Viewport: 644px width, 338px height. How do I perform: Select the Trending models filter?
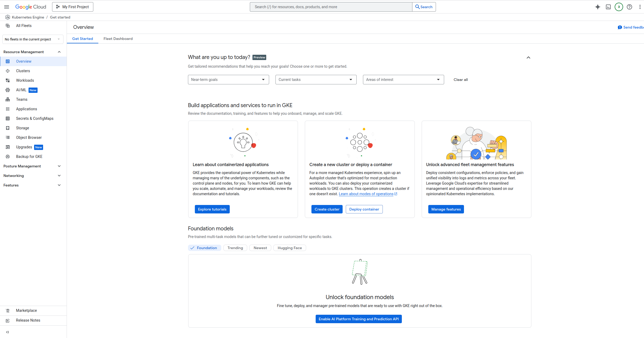[235, 248]
